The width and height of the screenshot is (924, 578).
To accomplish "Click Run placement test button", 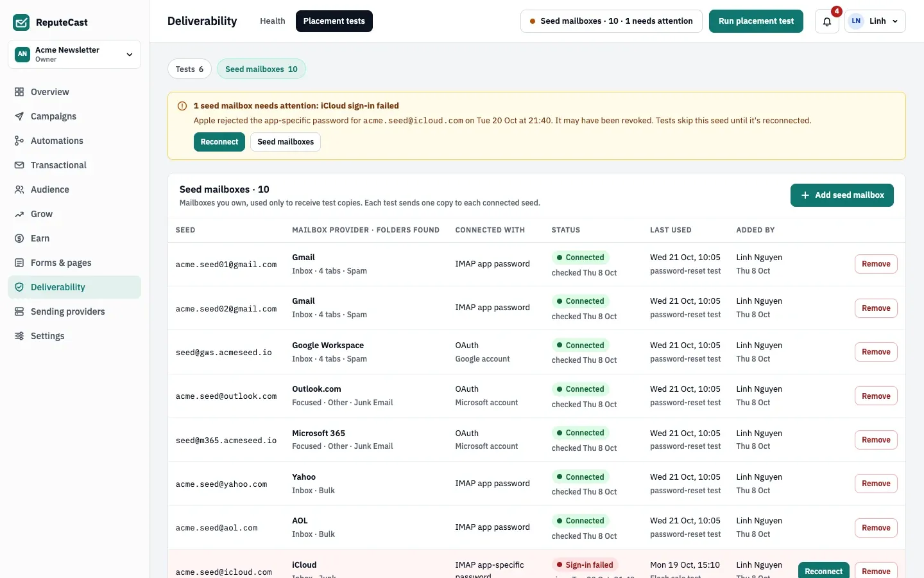I will 756,21.
